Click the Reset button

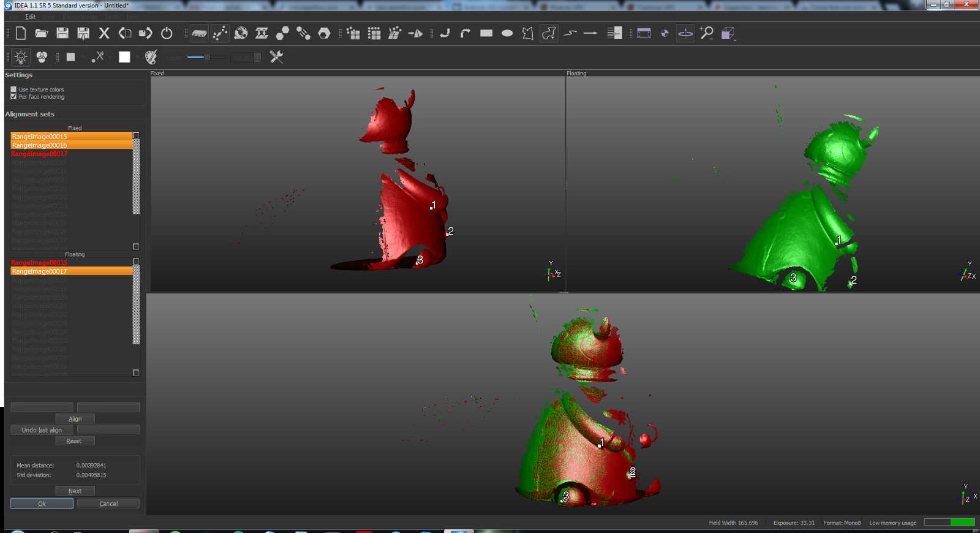click(x=75, y=441)
